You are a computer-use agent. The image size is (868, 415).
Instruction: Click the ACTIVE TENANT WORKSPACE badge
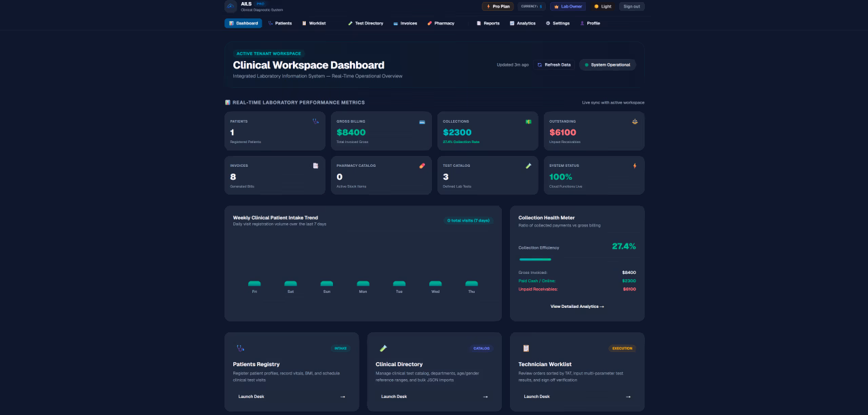269,54
